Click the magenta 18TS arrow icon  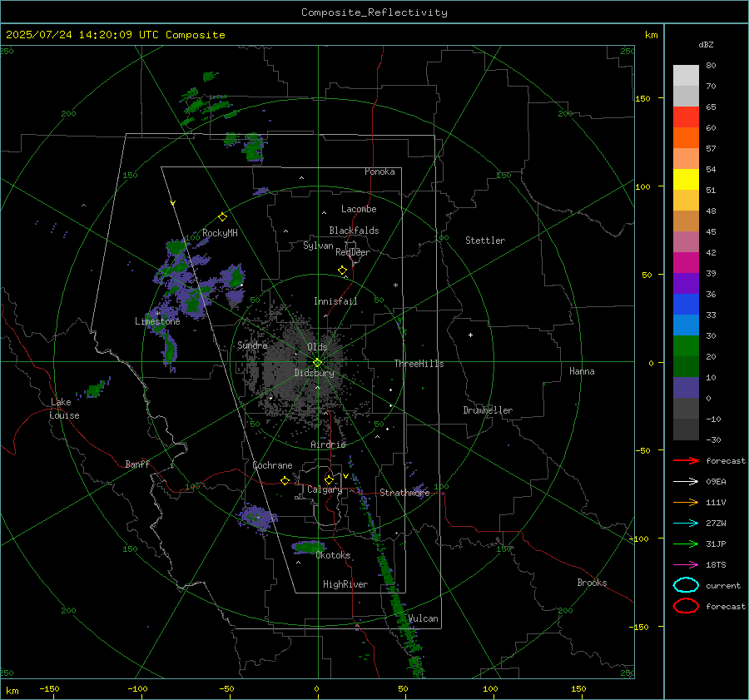pyautogui.click(x=686, y=565)
